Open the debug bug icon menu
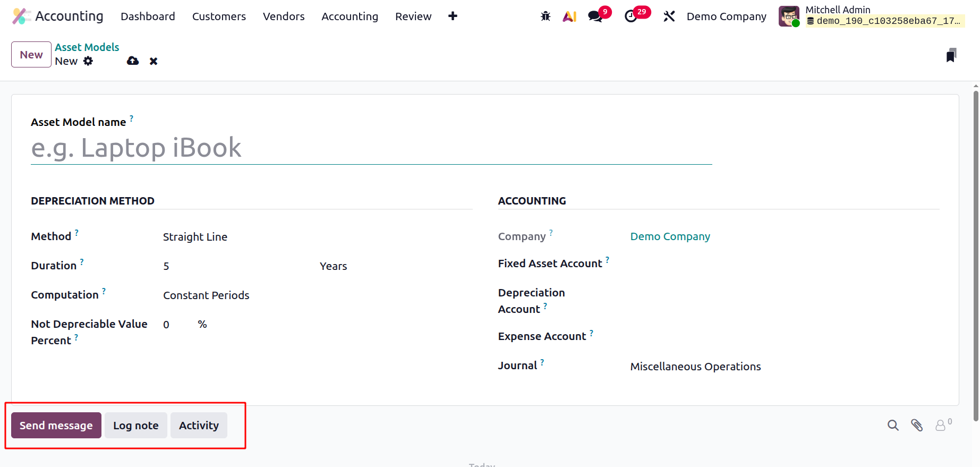The width and height of the screenshot is (980, 467). coord(546,16)
